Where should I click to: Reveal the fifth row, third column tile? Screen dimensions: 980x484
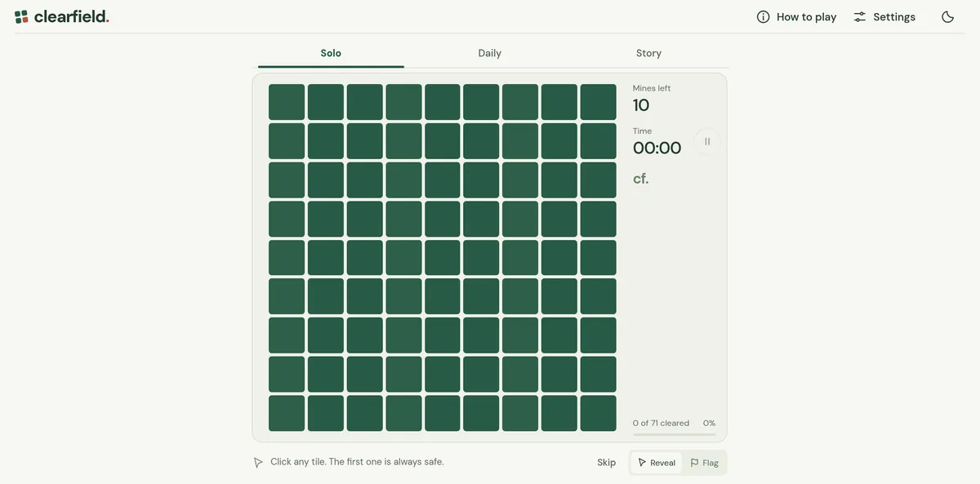365,258
